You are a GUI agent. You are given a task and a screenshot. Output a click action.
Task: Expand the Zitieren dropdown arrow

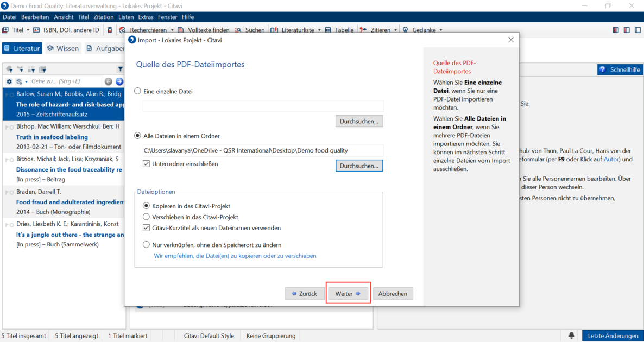(395, 30)
